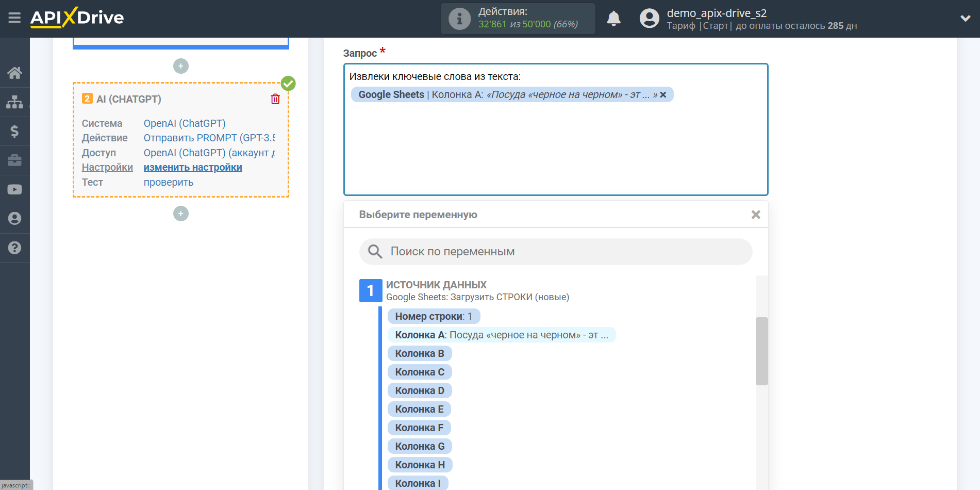980x490 pixels.
Task: Click the 'изменить настройки' link
Action: pos(193,168)
